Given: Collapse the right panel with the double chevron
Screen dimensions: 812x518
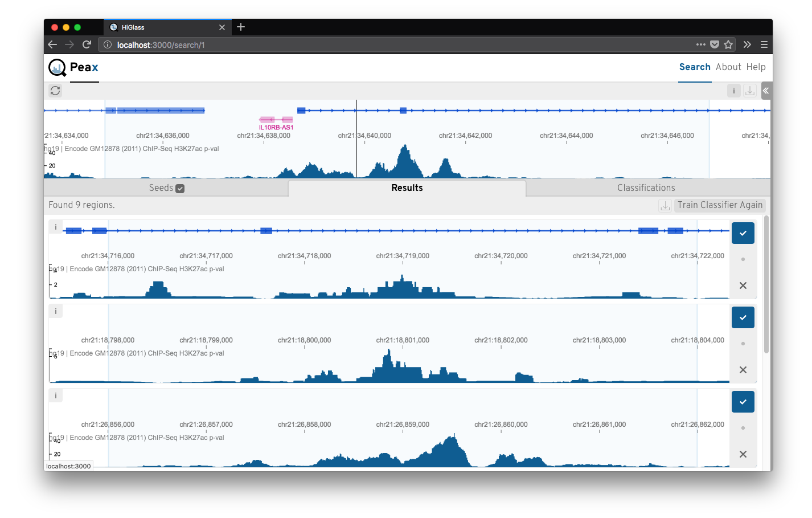Looking at the screenshot, I should [766, 91].
